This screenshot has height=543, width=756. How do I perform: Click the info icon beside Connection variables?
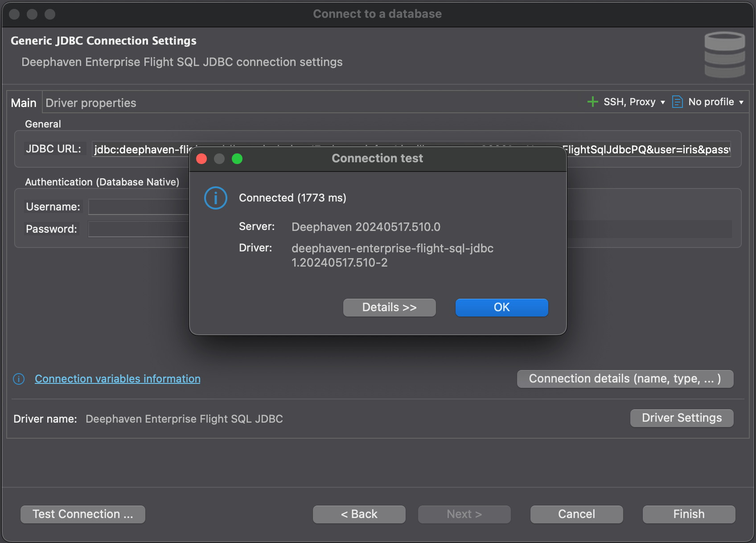click(19, 379)
